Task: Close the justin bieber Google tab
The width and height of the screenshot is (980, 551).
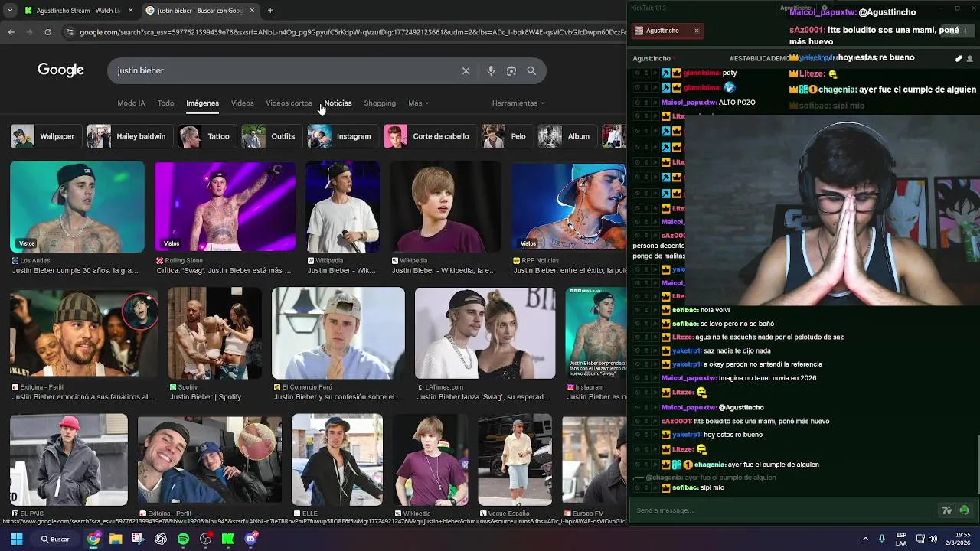Action: pyautogui.click(x=253, y=10)
